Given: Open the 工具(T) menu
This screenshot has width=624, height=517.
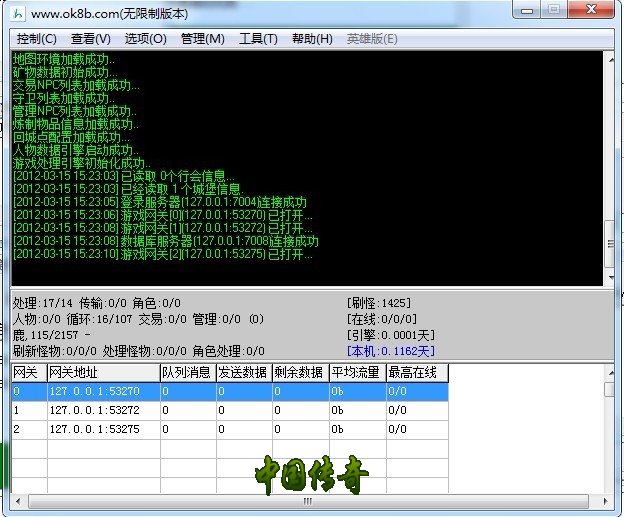Looking at the screenshot, I should coord(258,39).
